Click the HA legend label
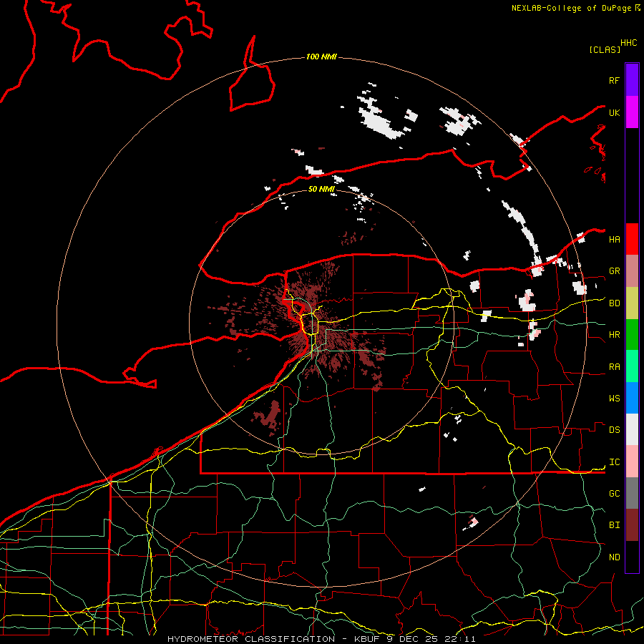Image resolution: width=644 pixels, height=644 pixels. coord(614,240)
